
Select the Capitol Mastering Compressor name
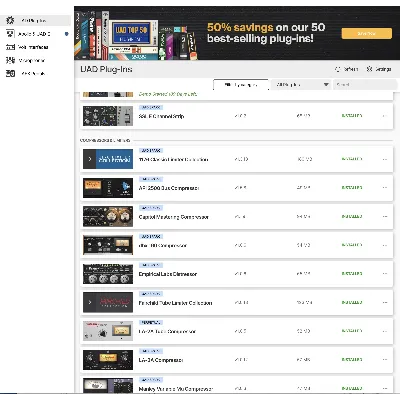click(x=173, y=217)
